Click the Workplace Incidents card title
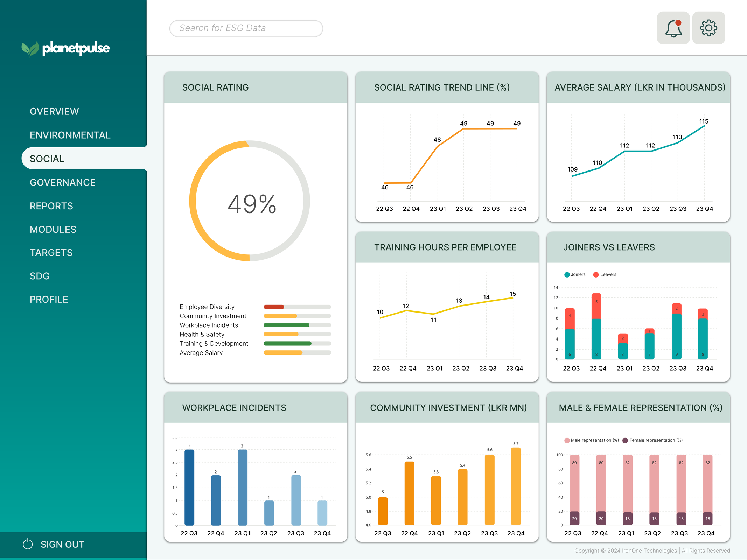Viewport: 747px width, 560px height. click(x=234, y=408)
